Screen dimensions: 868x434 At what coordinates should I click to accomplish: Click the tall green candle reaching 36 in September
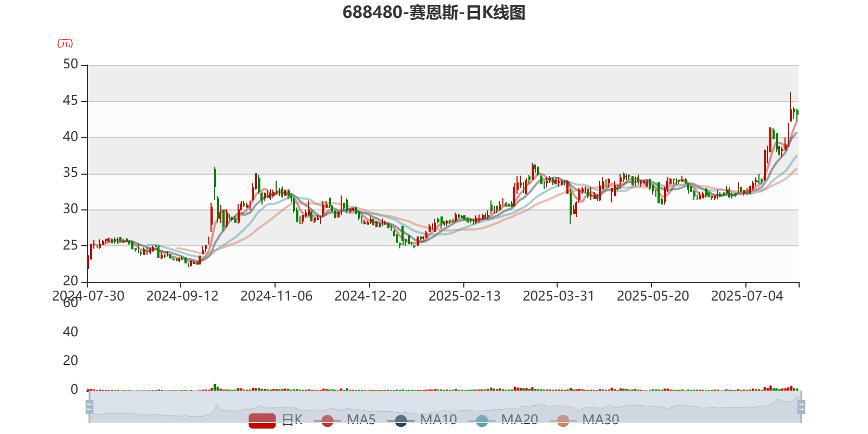(x=215, y=183)
